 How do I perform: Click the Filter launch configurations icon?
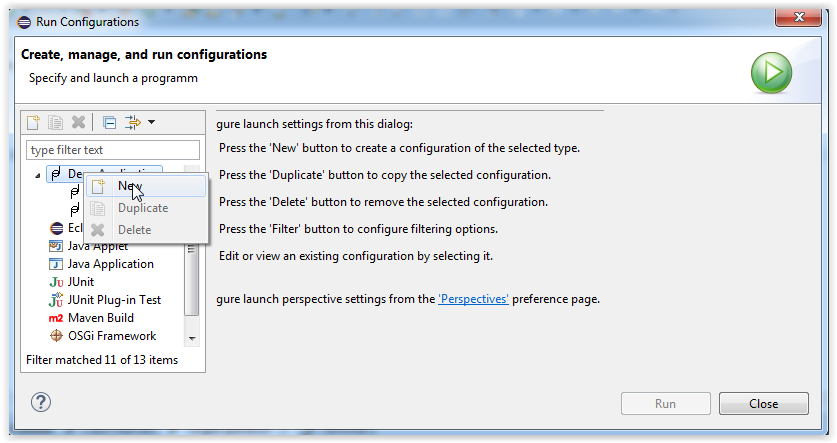point(133,122)
